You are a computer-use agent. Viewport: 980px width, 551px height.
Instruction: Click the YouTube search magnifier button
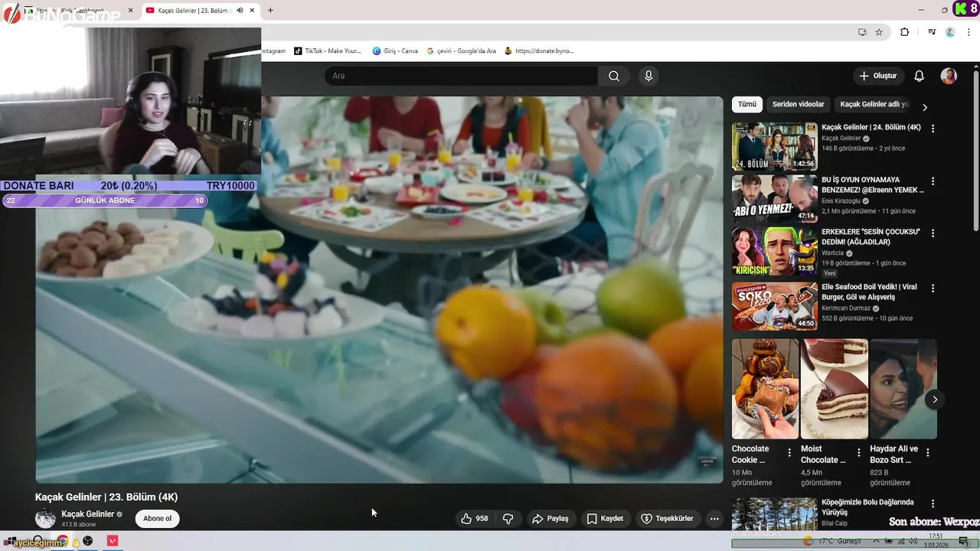pos(614,76)
